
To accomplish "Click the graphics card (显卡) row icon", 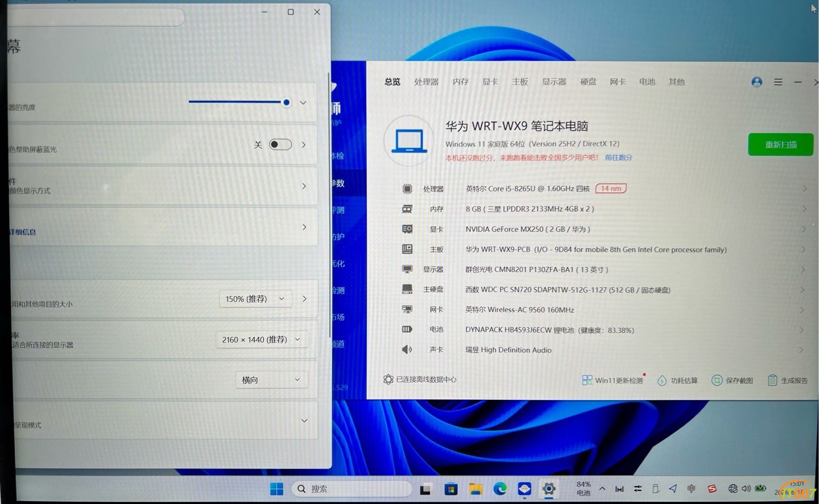I will pos(407,229).
